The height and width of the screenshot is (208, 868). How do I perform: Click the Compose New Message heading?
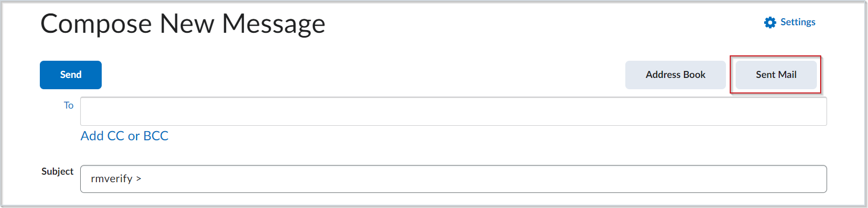coord(183,24)
